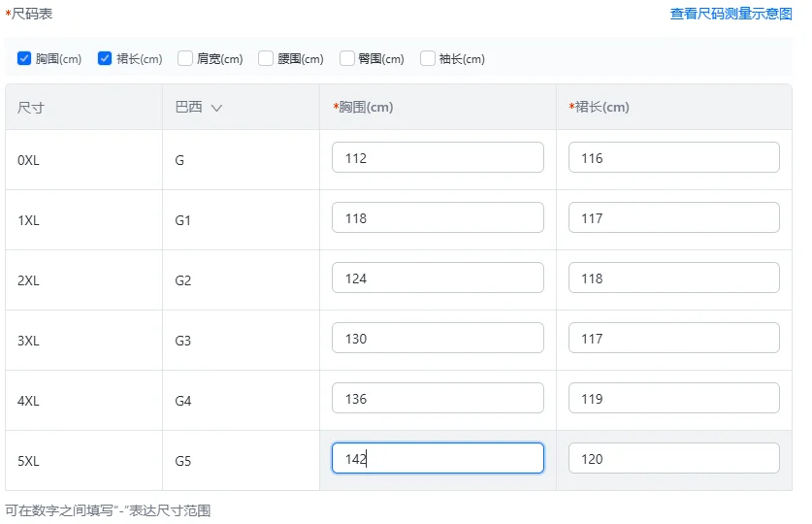
Task: Enable the 腰围(cm) checkbox
Action: [x=266, y=59]
